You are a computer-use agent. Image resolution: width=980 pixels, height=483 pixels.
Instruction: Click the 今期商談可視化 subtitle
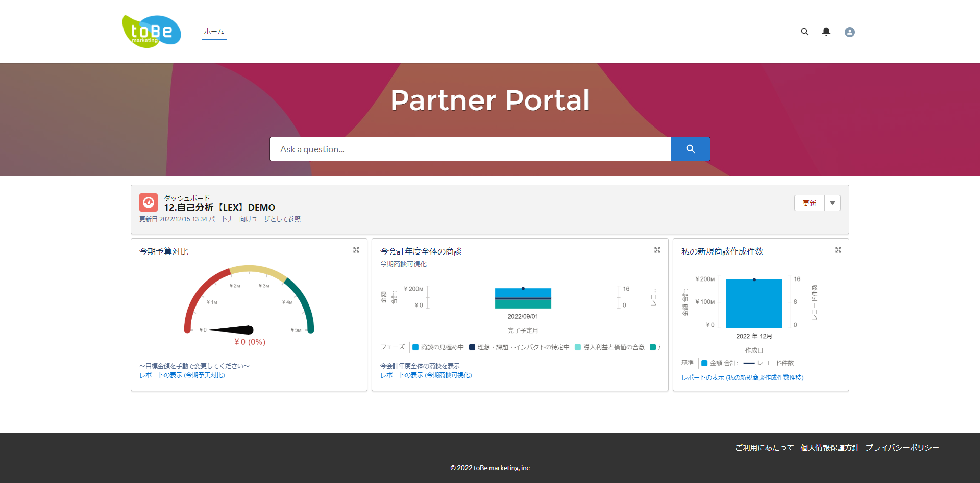(x=403, y=264)
